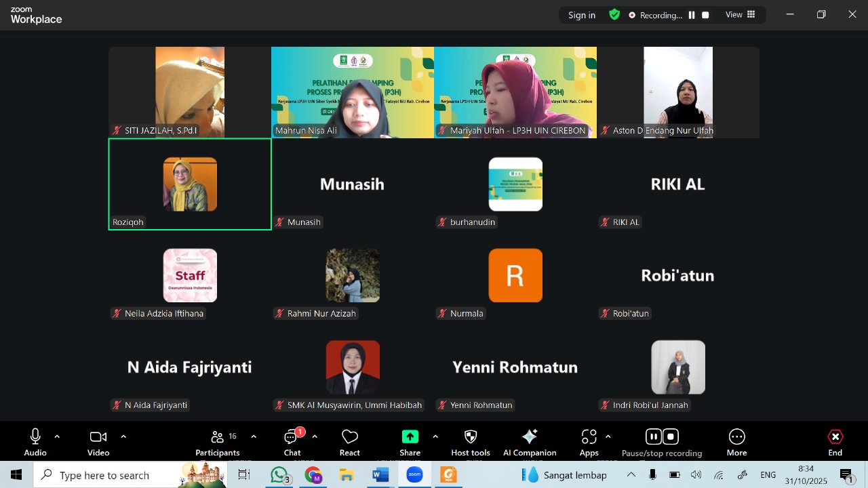
Task: Toggle microphone Audio mute
Action: [x=35, y=437]
